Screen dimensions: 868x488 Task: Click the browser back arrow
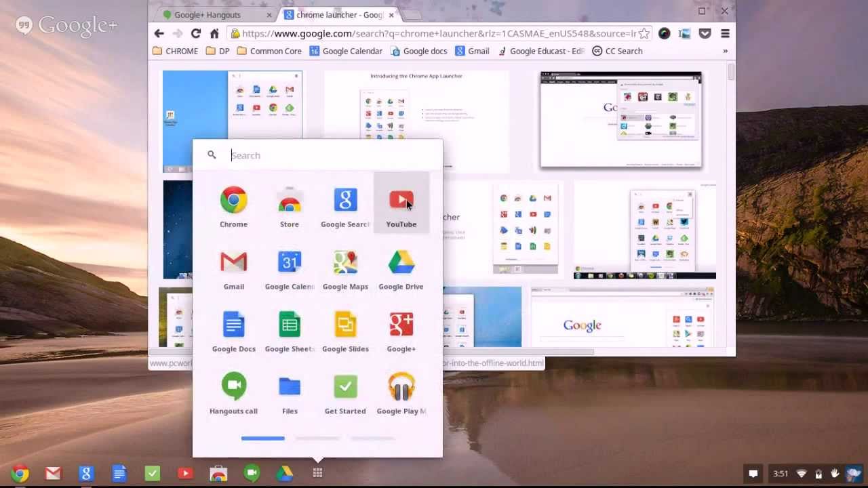coord(159,33)
